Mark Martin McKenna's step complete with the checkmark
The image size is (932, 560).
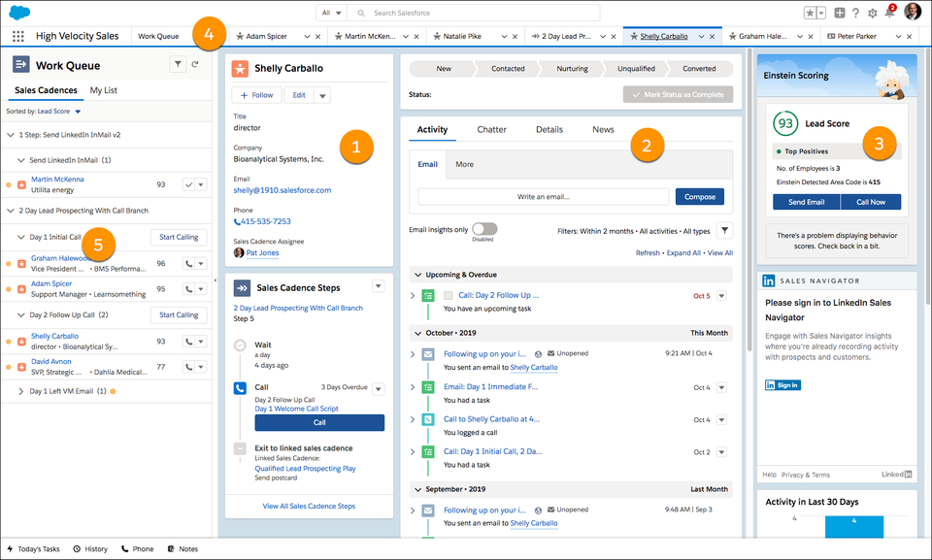point(191,182)
